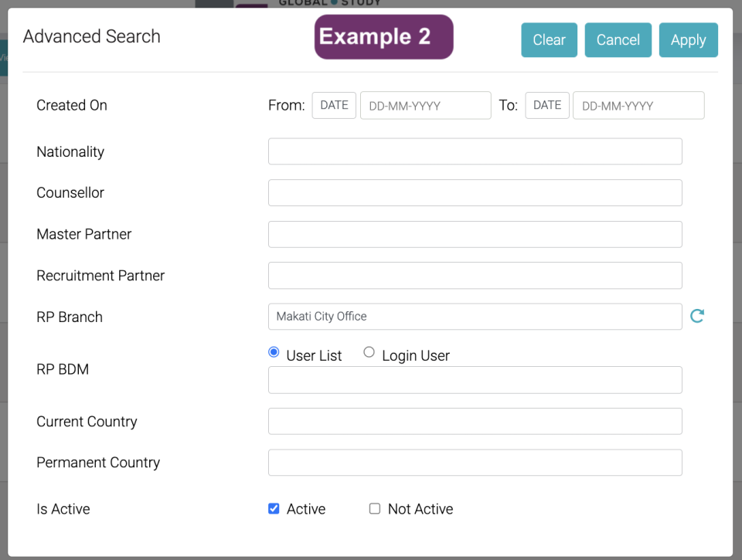The width and height of the screenshot is (742, 560).
Task: Click the Permanent Country field
Action: point(475,463)
